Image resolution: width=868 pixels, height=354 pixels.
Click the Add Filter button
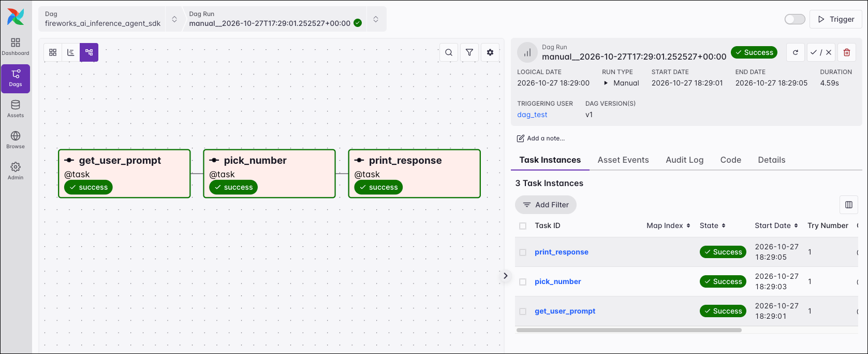click(x=546, y=205)
